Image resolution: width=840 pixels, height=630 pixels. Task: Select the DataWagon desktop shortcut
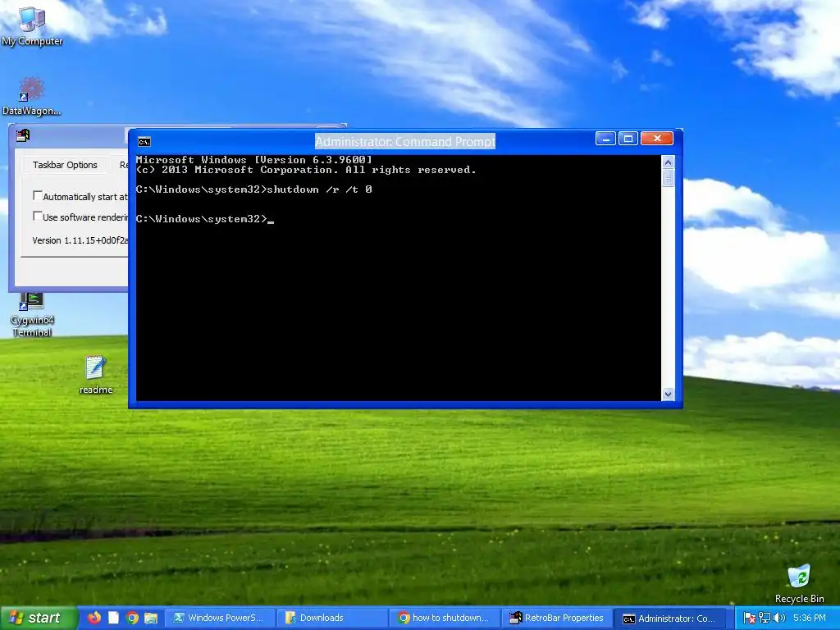coord(32,97)
